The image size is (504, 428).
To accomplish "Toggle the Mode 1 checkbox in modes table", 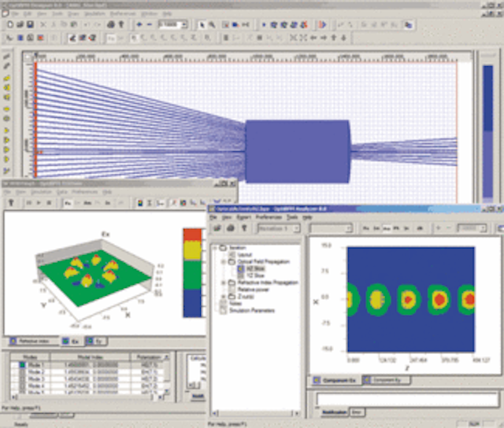I will tap(22, 365).
